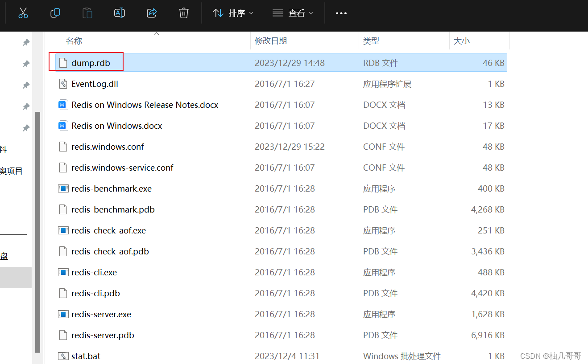The height and width of the screenshot is (364, 588).
Task: Select the redis-server.exe file name
Action: point(101,314)
